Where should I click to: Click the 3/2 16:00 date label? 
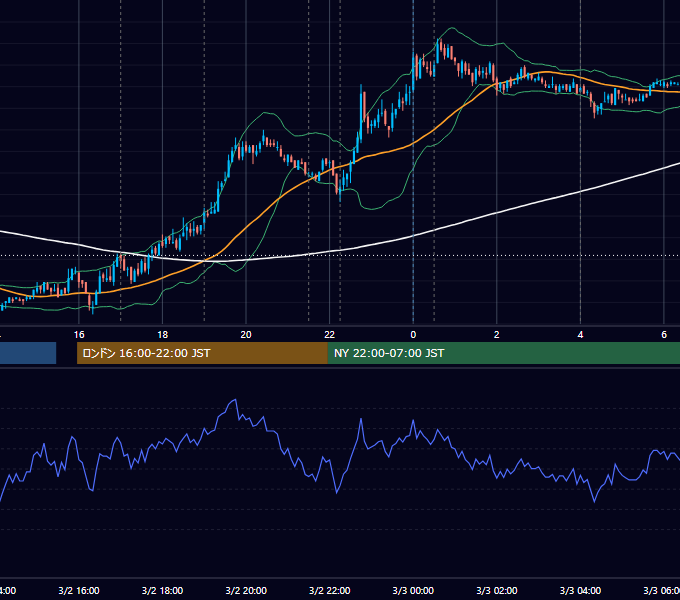click(x=79, y=590)
